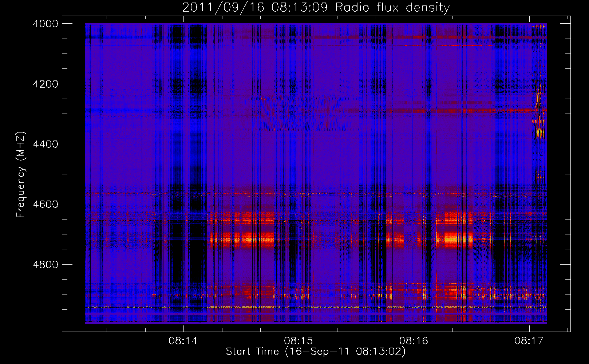This screenshot has height=364, width=589.
Task: Click the 08:16 time axis label
Action: pos(414,341)
